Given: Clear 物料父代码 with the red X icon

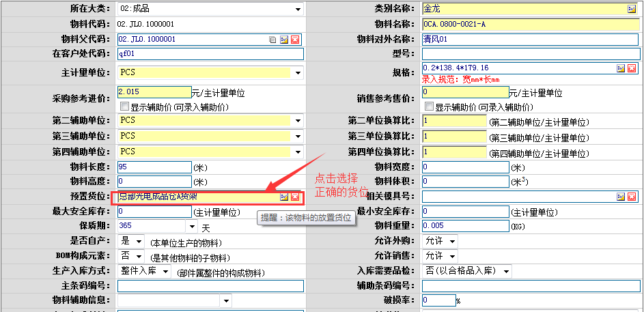Looking at the screenshot, I should click(x=295, y=40).
